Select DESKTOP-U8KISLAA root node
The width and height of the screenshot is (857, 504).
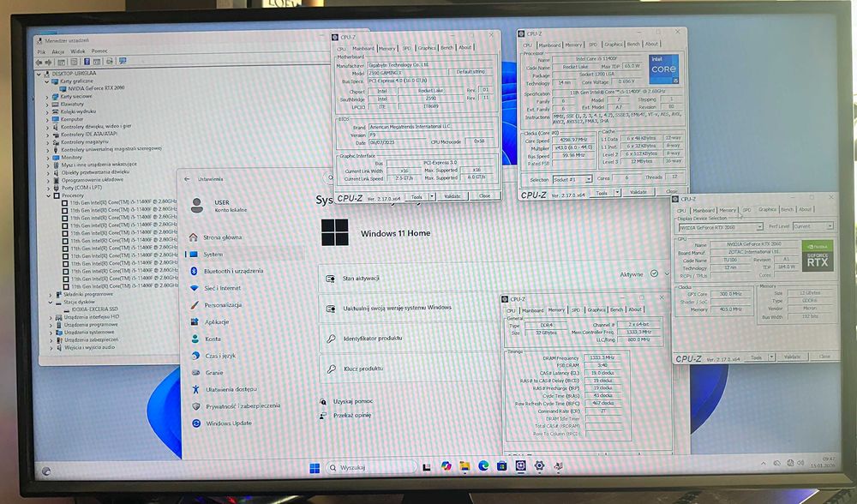pos(74,73)
